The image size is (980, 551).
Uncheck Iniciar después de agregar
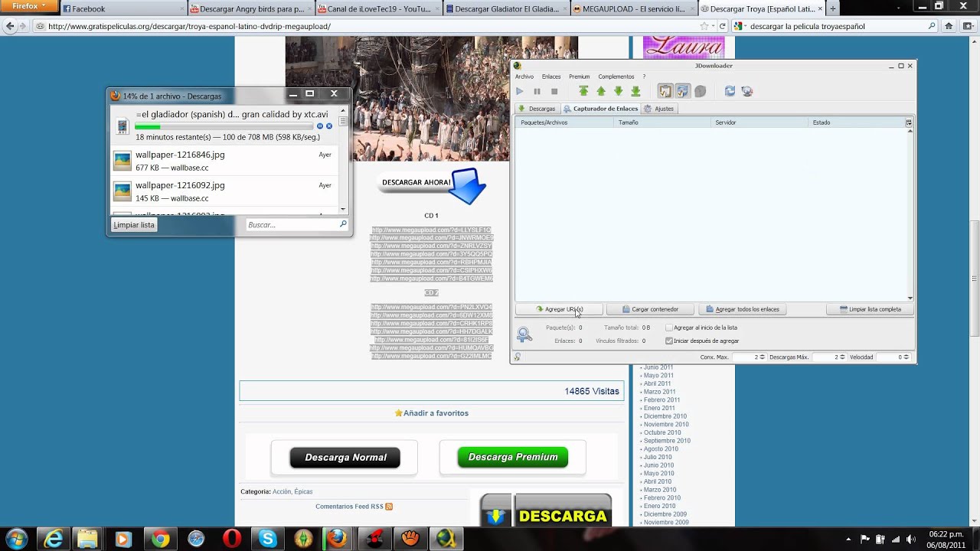click(669, 341)
